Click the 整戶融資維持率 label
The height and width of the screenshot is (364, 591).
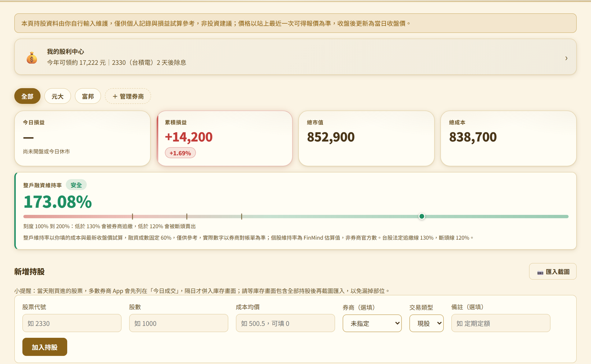click(42, 185)
